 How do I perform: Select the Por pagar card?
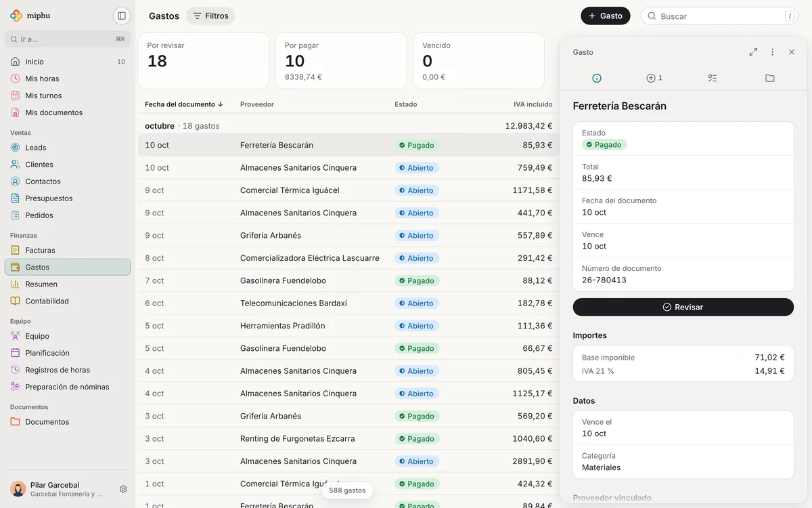click(341, 61)
